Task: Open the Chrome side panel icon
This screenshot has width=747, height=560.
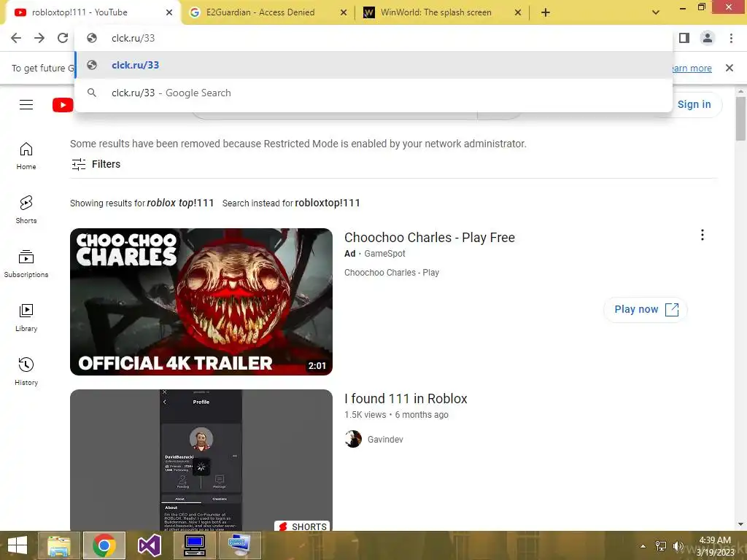Action: (684, 38)
